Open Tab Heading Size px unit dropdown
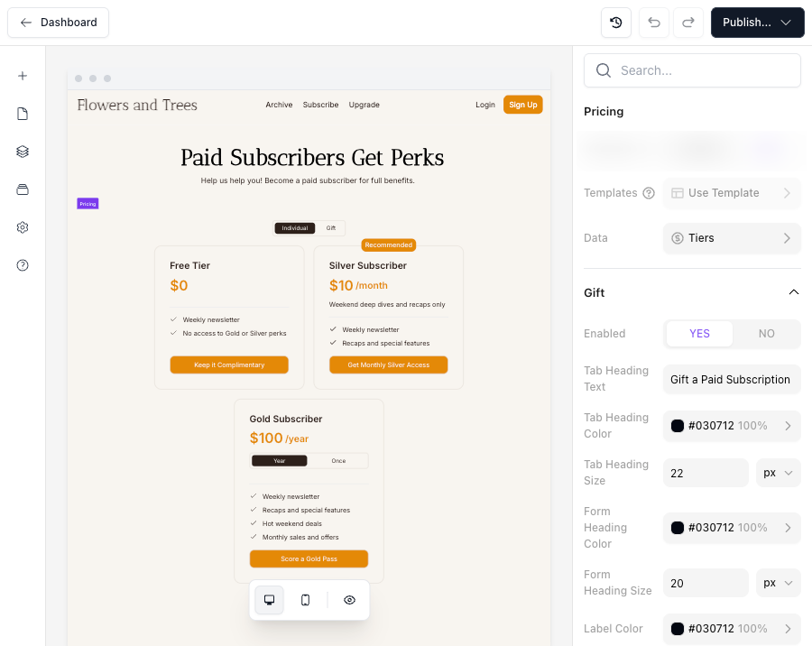The image size is (812, 646). pos(778,473)
